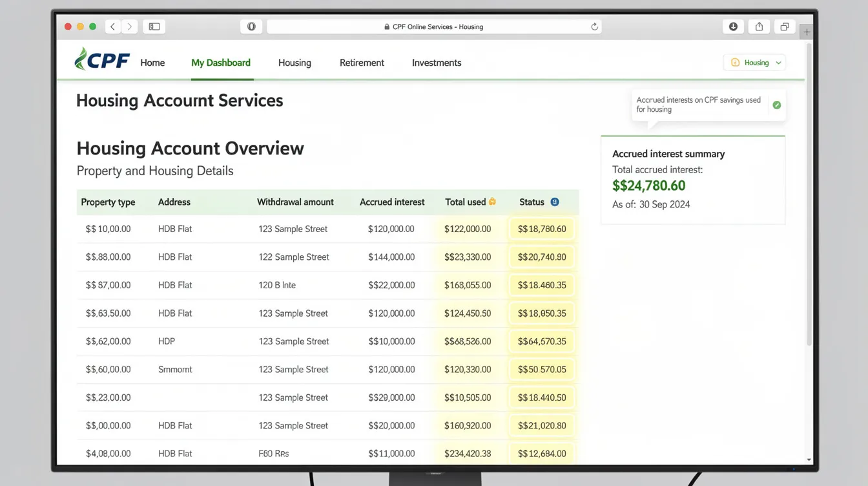Click the 122 Sample Street cell

294,257
